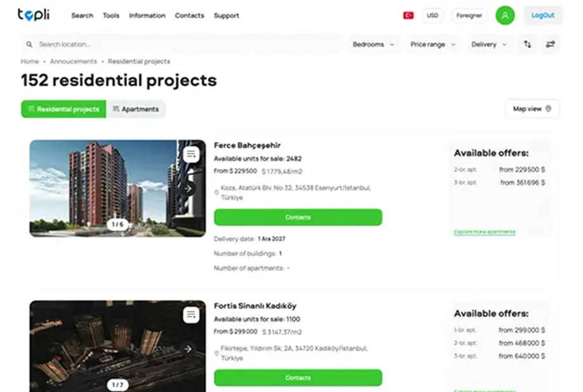583x392 pixels.
Task: Select the Apartments tab
Action: pos(136,109)
